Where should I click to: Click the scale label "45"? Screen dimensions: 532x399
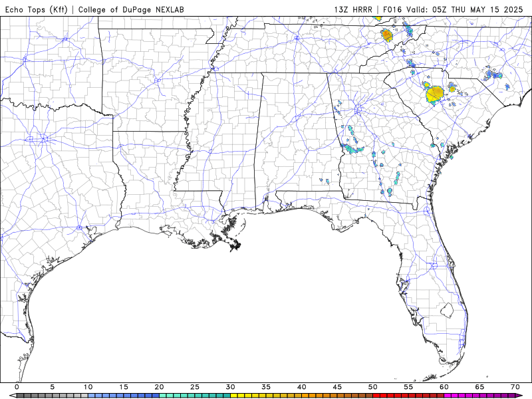337,387
